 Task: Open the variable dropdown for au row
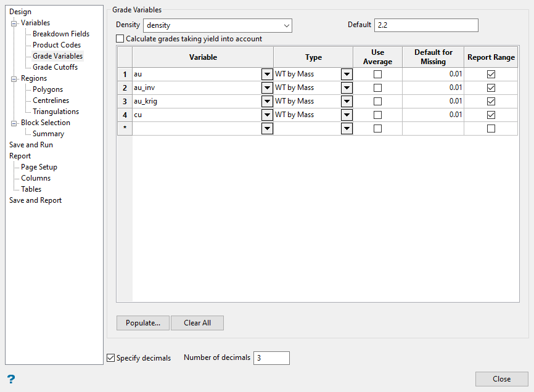point(267,75)
